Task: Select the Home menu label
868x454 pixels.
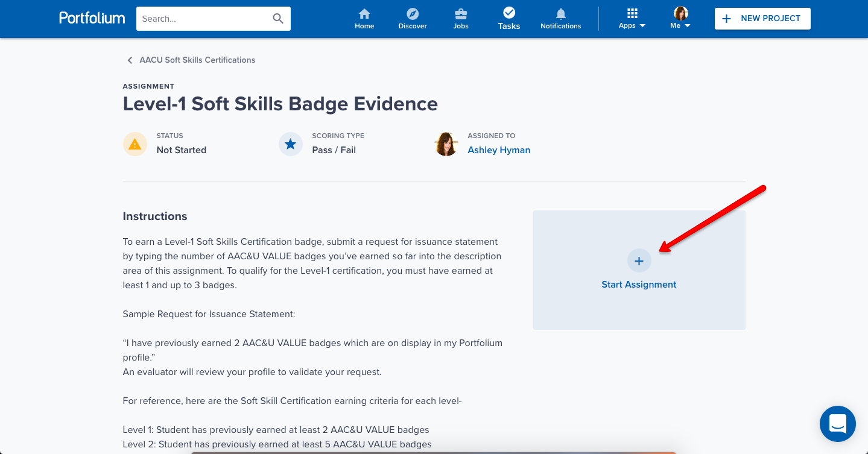Action: pos(364,26)
